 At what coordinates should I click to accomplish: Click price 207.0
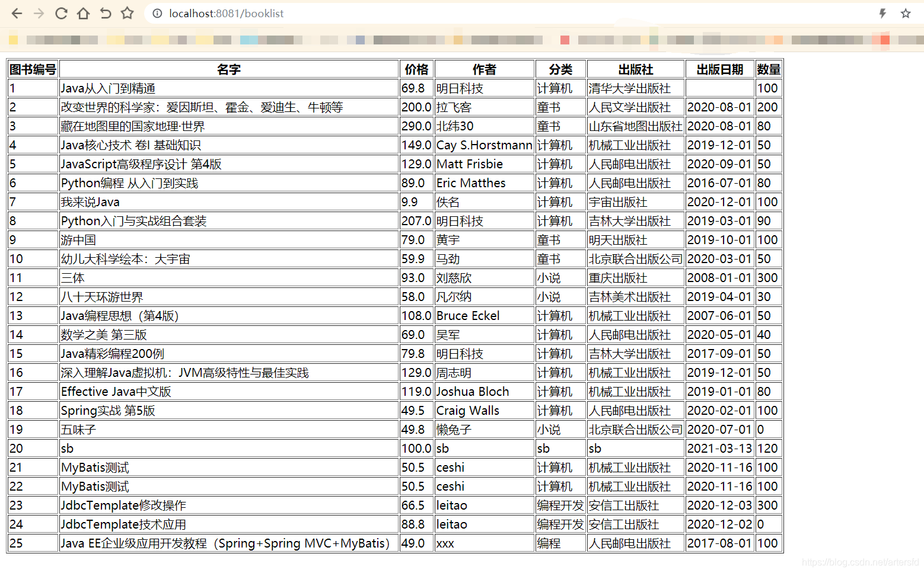pyautogui.click(x=416, y=221)
